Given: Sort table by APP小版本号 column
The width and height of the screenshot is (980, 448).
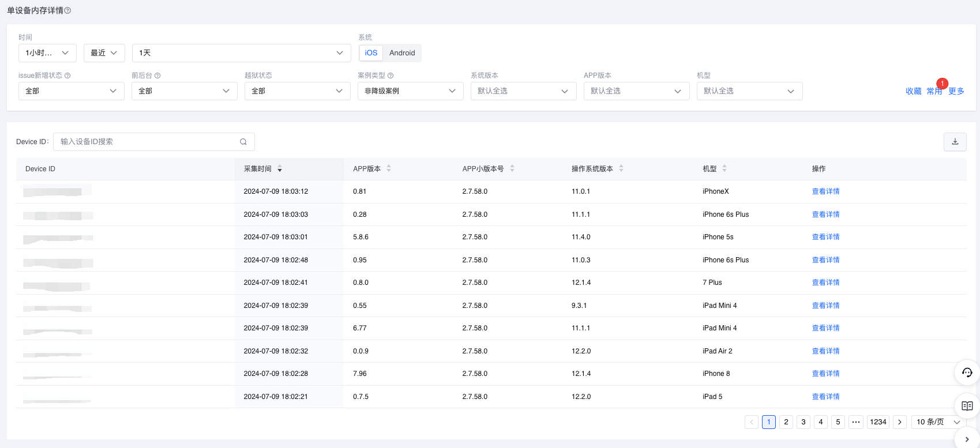Looking at the screenshot, I should pyautogui.click(x=512, y=168).
